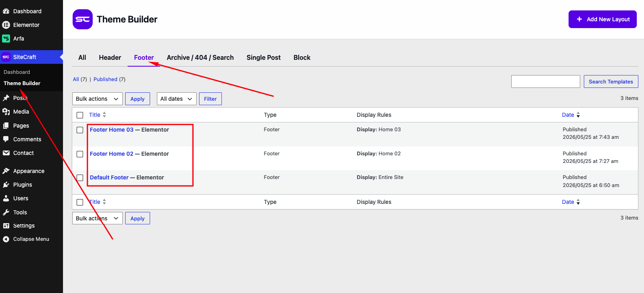Click the Add New Layout button
Image resolution: width=644 pixels, height=293 pixels.
click(x=603, y=19)
